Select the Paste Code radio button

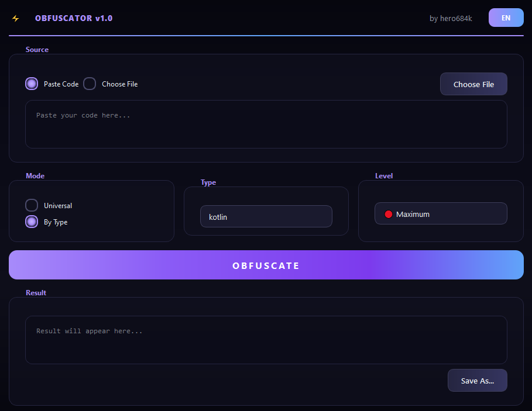(x=32, y=84)
